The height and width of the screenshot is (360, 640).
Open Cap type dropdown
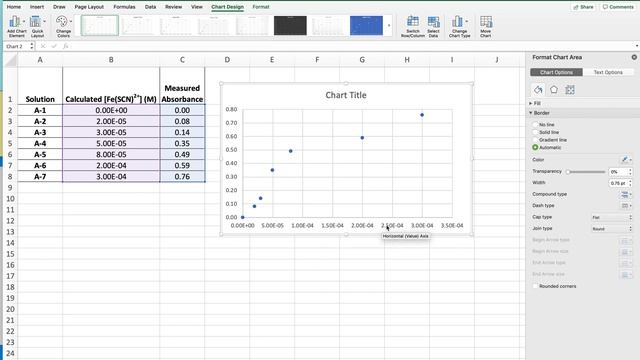pos(611,218)
